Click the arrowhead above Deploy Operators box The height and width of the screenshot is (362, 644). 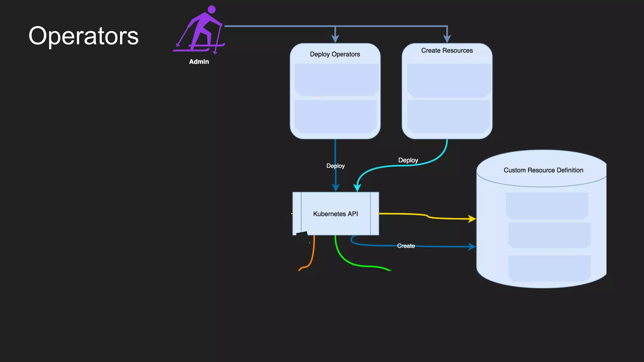click(x=335, y=39)
